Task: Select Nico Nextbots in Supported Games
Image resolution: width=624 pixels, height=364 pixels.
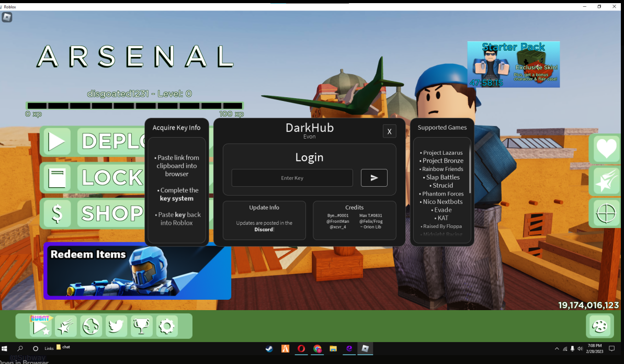Action: (443, 202)
